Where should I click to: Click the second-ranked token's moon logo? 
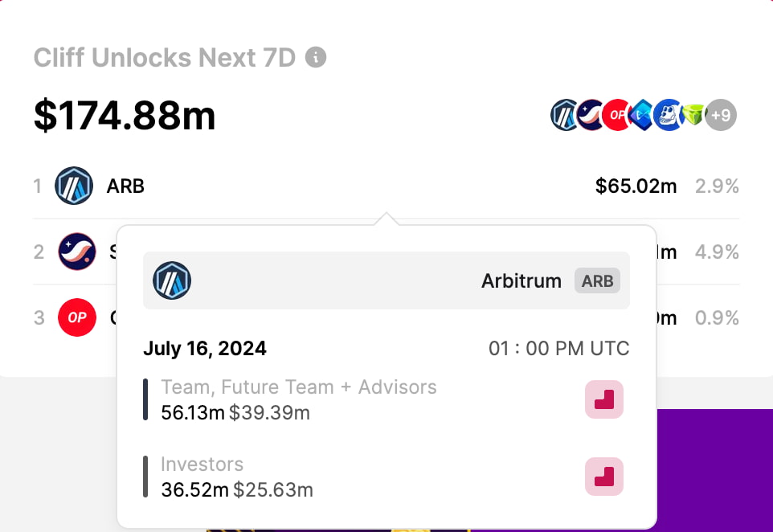click(77, 252)
